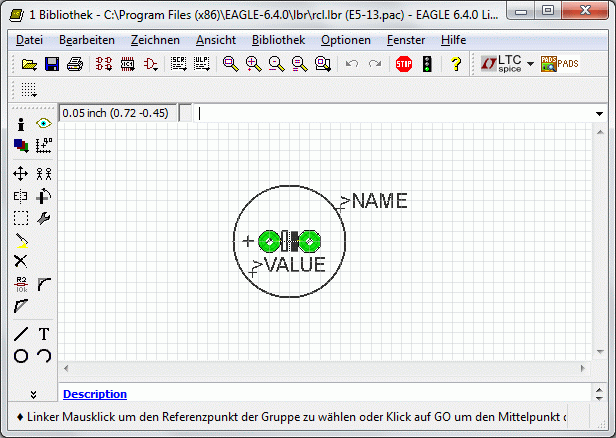Click the red STOP icon
This screenshot has width=616, height=438.
[404, 64]
